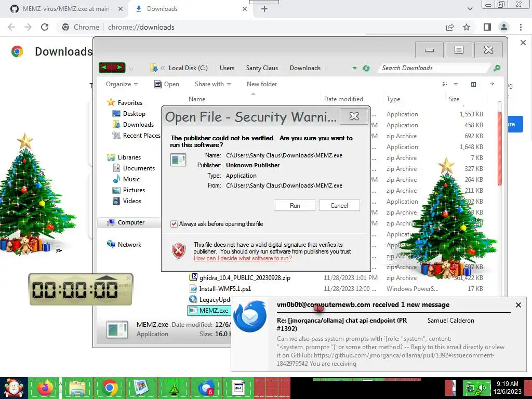Open Chrome profile avatar
Screen dimensions: 532x399
(504, 27)
